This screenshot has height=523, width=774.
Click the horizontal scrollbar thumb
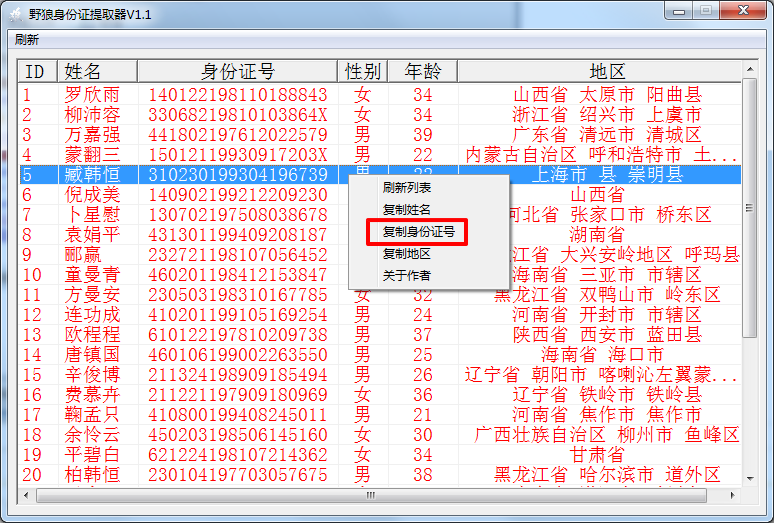pyautogui.click(x=371, y=495)
